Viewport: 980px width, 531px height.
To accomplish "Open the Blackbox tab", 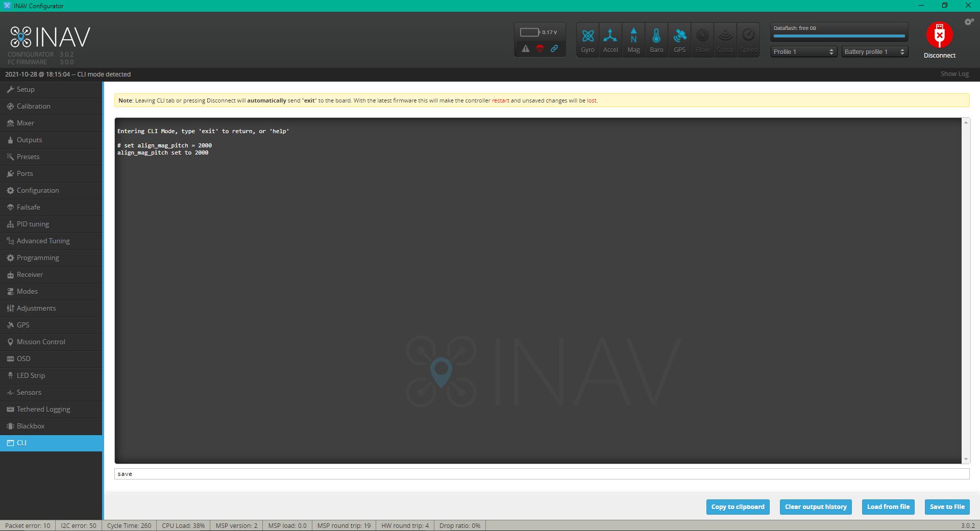I will tap(51, 426).
